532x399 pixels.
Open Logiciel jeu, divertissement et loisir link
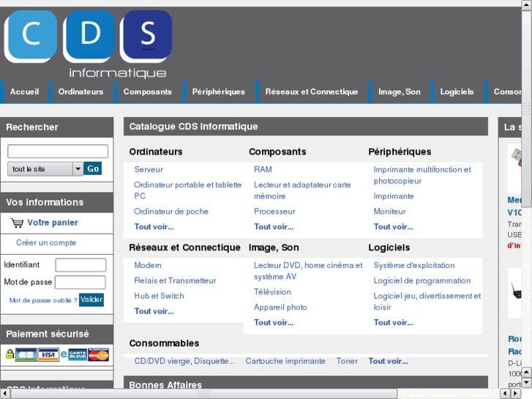pos(427,302)
